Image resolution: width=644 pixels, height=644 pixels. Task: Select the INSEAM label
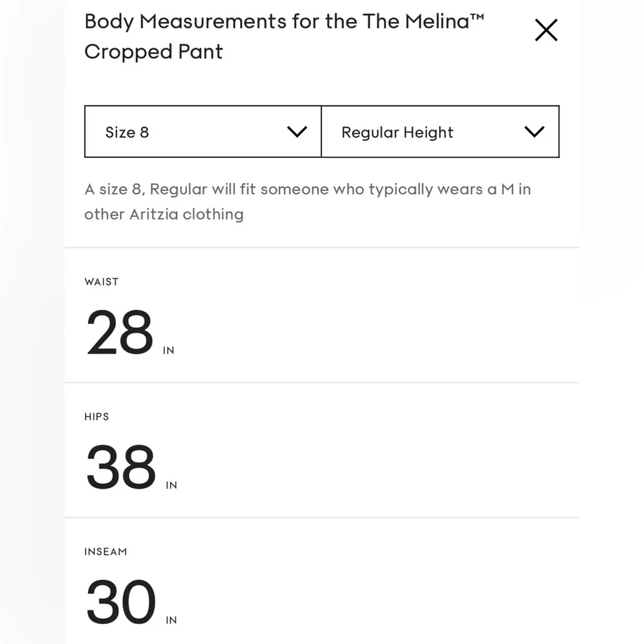tap(106, 552)
